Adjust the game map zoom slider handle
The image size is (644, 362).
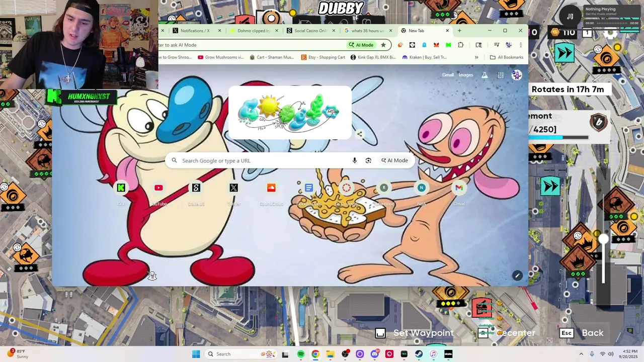(603, 240)
